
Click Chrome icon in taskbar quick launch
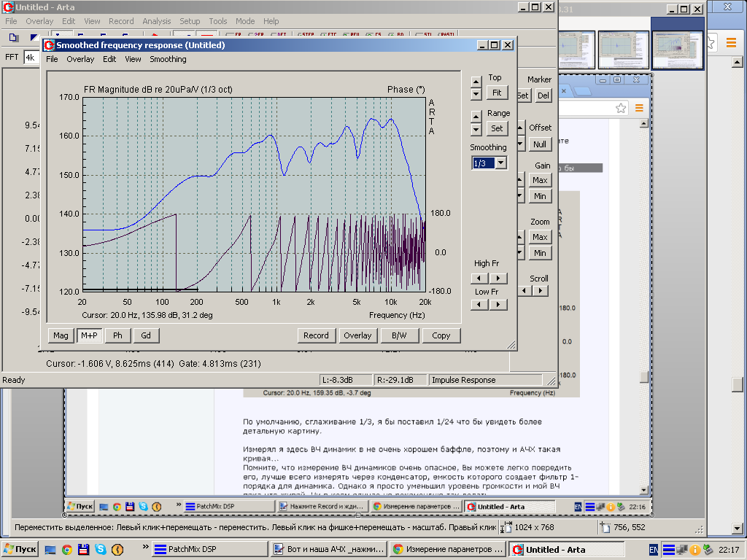click(66, 550)
